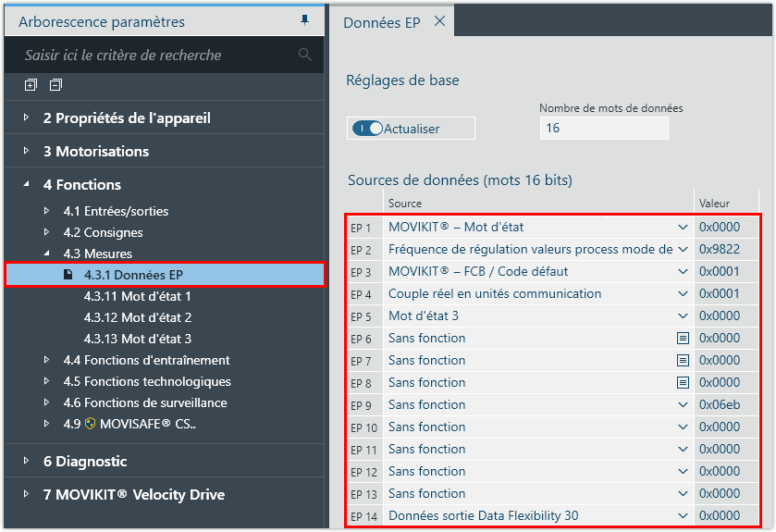Click the parameter search field
The image size is (776, 532).
(x=157, y=56)
